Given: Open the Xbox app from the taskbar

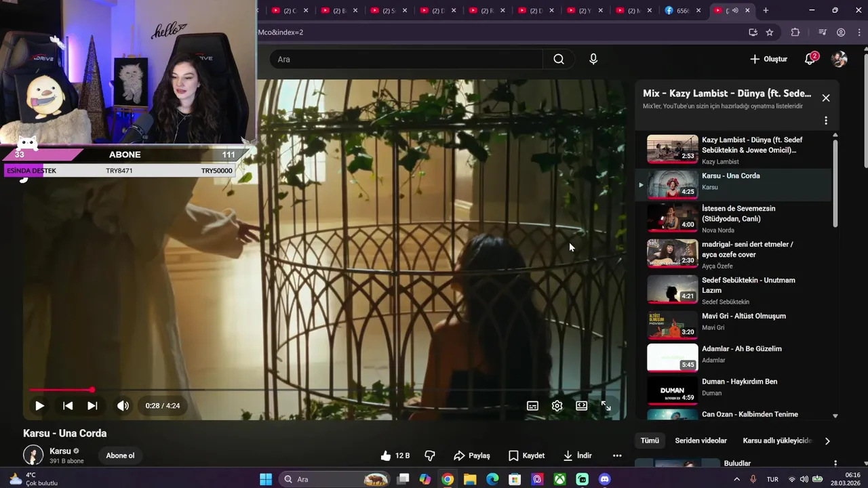Looking at the screenshot, I should coord(559,479).
